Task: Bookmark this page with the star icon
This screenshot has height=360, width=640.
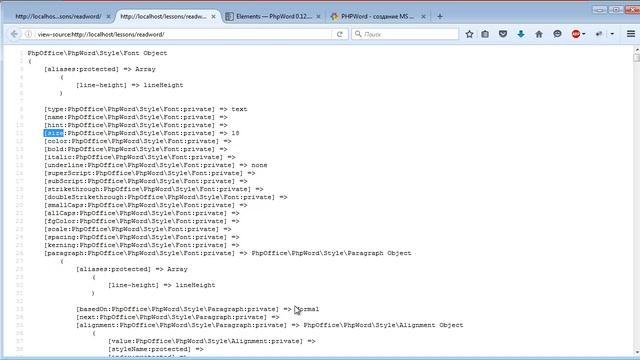Action: pos(469,34)
